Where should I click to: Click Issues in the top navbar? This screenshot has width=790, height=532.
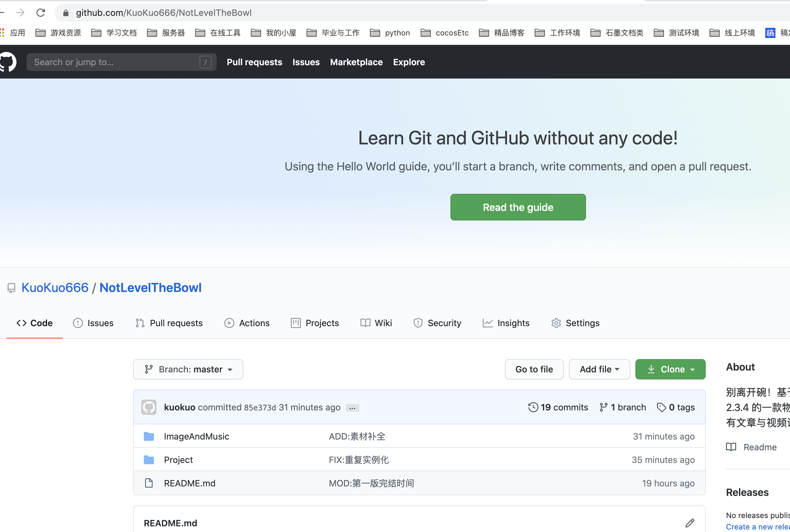coord(306,62)
